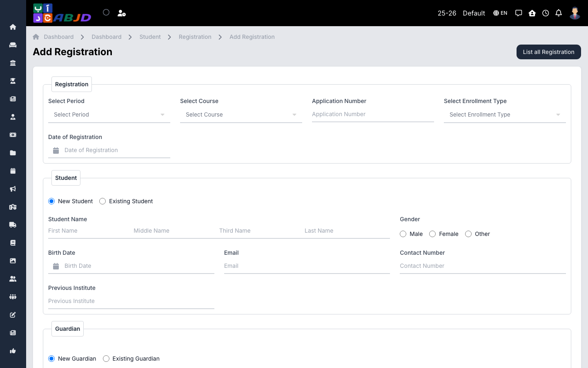Open the Default selector in header
588x368 pixels.
click(x=474, y=13)
